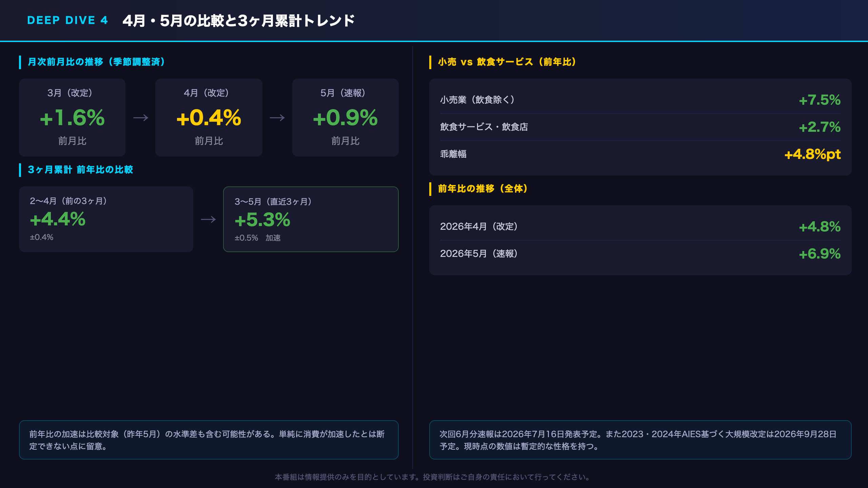This screenshot has height=488, width=868.
Task: Click the footer disclaimer 本番組は情報提供のみ
Action: pyautogui.click(x=434, y=477)
